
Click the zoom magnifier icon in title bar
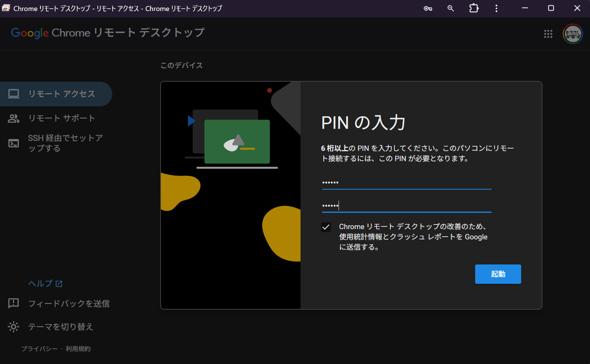coord(450,8)
